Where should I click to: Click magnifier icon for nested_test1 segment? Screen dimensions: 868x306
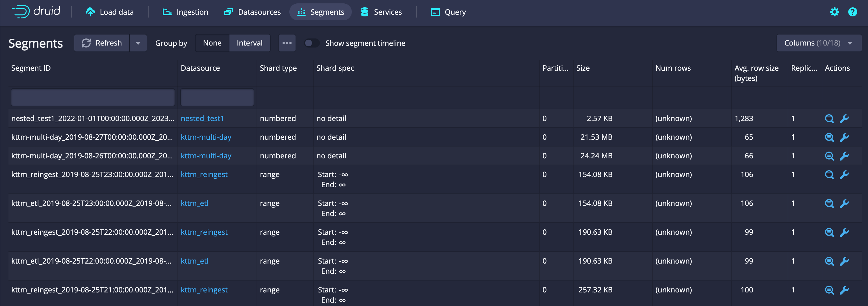[829, 119]
